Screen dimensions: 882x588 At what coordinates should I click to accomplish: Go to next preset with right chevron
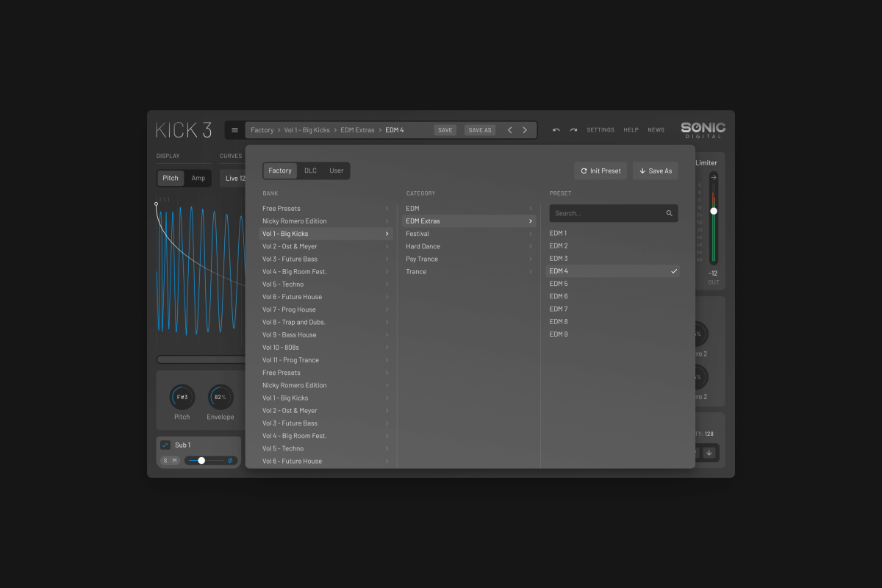(525, 130)
